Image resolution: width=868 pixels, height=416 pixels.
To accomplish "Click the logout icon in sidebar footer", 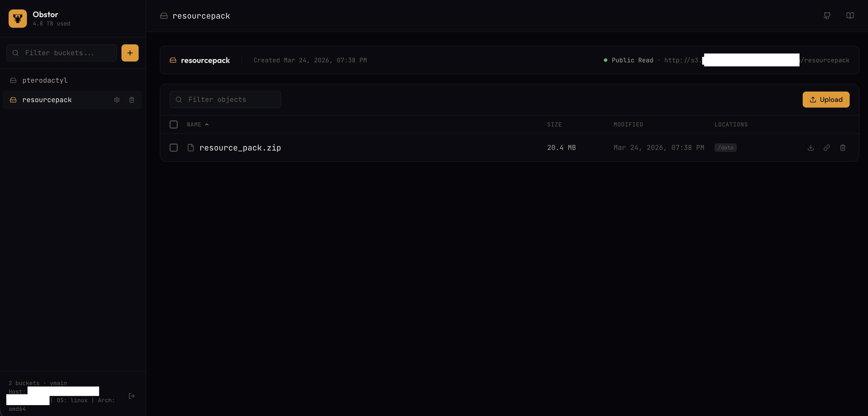I will click(132, 396).
